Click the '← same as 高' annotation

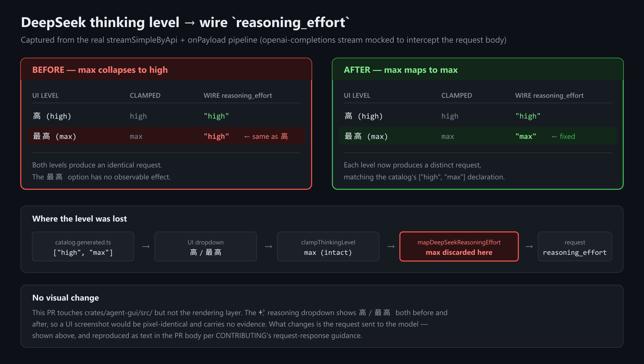pyautogui.click(x=266, y=136)
